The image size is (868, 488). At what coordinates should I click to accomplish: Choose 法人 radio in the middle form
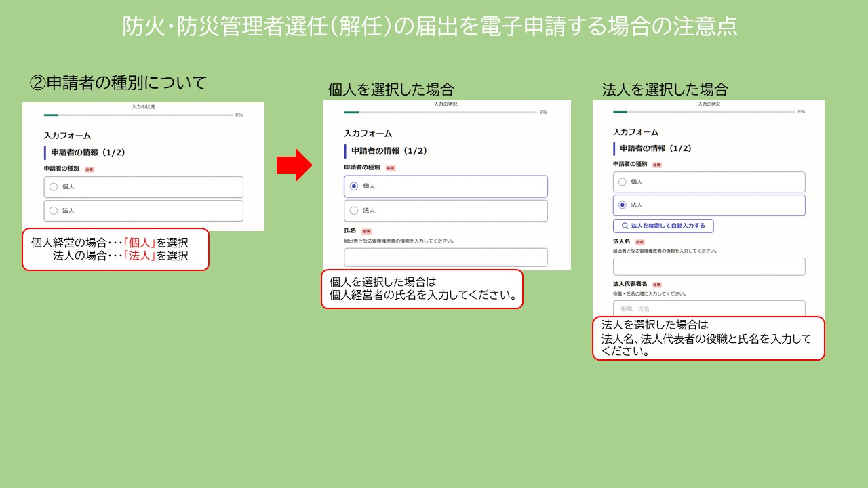click(354, 211)
